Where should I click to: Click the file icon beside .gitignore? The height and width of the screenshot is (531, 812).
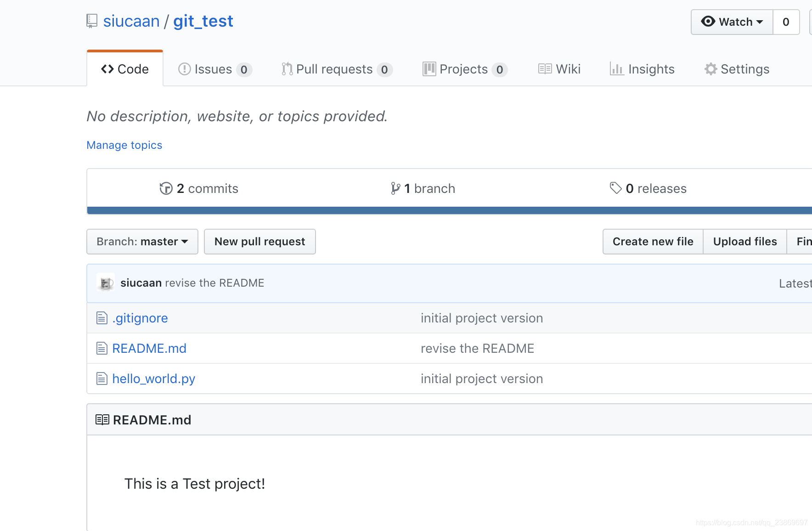[102, 318]
